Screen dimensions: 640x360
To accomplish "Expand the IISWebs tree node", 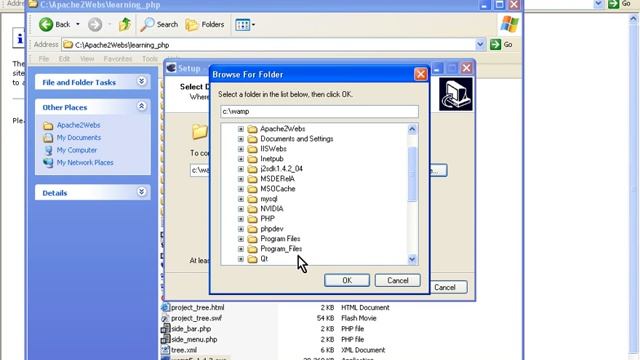I will (x=241, y=149).
